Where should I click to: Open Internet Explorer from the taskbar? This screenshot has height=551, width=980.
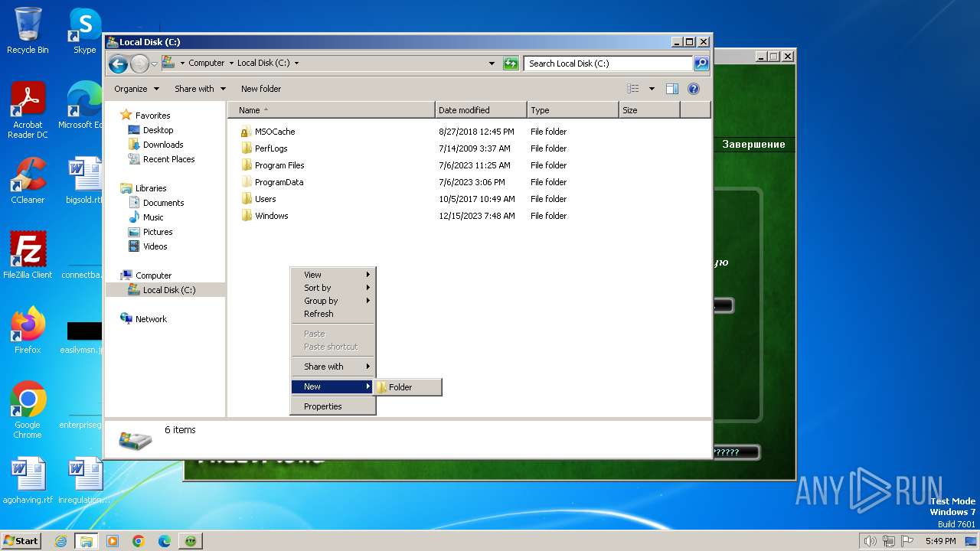(x=60, y=541)
